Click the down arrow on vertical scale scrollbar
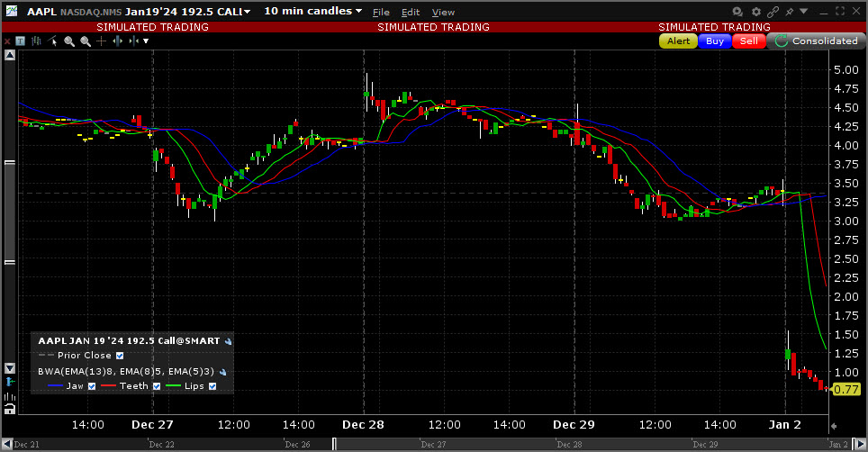 9,368
